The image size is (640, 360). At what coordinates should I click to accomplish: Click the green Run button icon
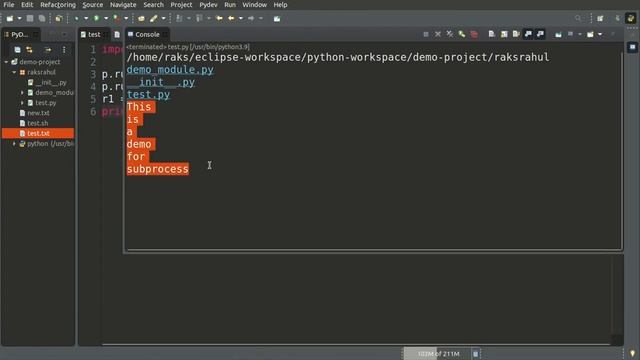click(96, 18)
